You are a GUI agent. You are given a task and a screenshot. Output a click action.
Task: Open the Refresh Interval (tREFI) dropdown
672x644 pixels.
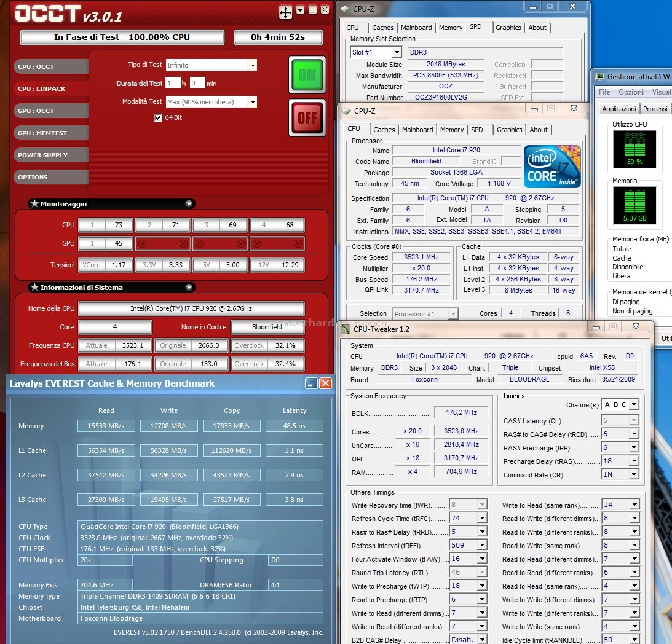[x=482, y=545]
